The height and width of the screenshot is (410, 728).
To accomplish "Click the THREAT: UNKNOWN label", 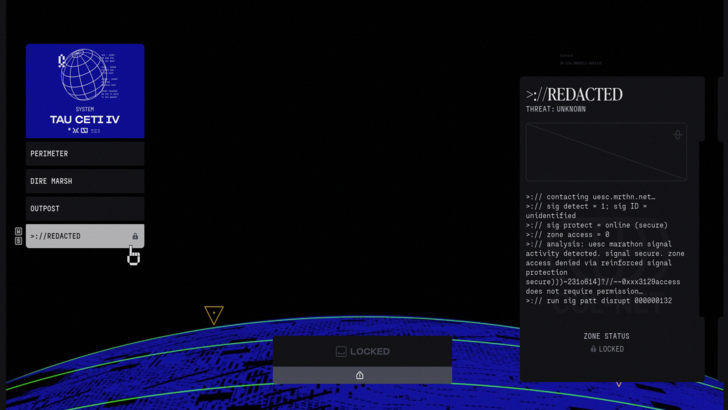I will [556, 109].
